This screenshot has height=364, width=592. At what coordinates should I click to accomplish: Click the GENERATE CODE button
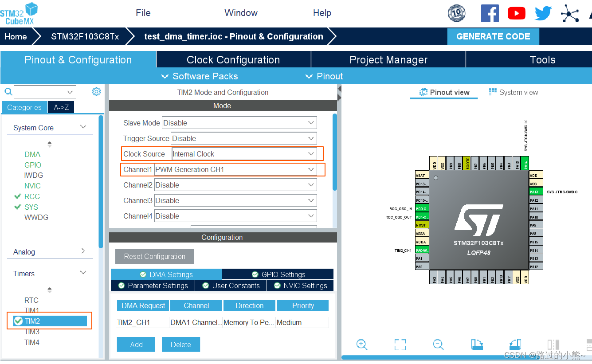[x=493, y=36]
